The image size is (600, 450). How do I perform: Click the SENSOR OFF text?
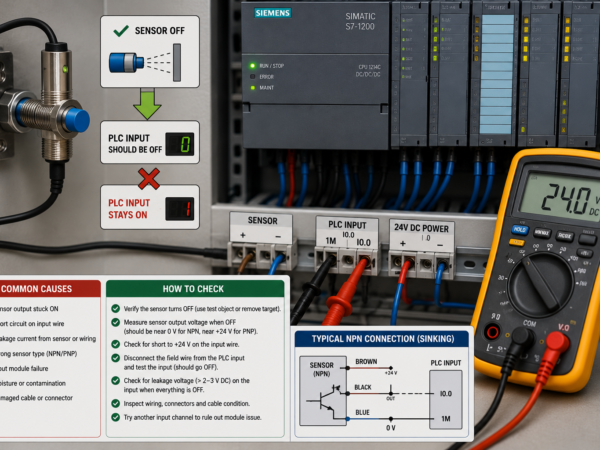click(160, 31)
